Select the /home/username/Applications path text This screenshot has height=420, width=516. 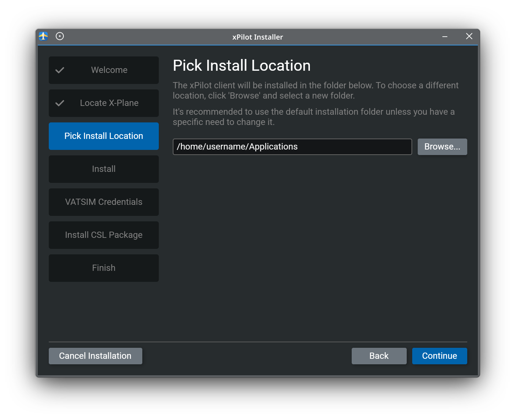[237, 147]
